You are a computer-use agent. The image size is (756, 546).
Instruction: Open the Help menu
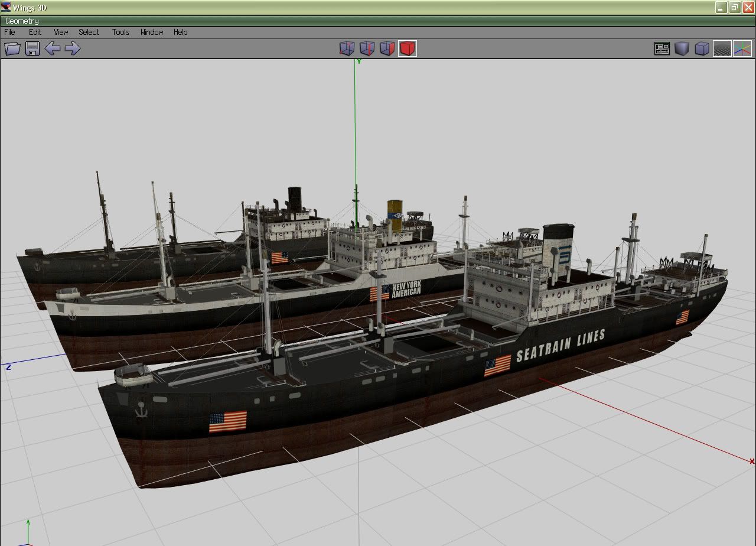point(181,32)
